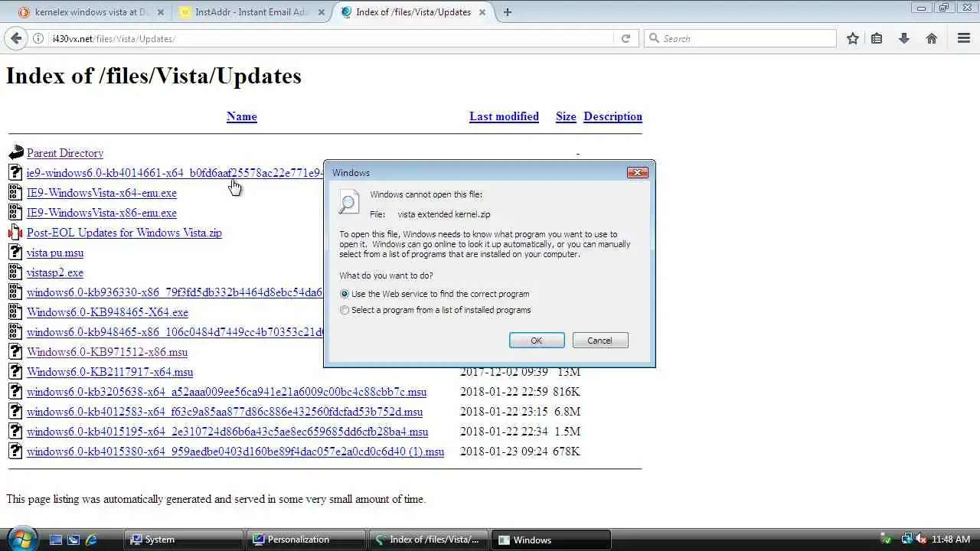
Task: Open the browser hamburger menu
Action: [964, 38]
